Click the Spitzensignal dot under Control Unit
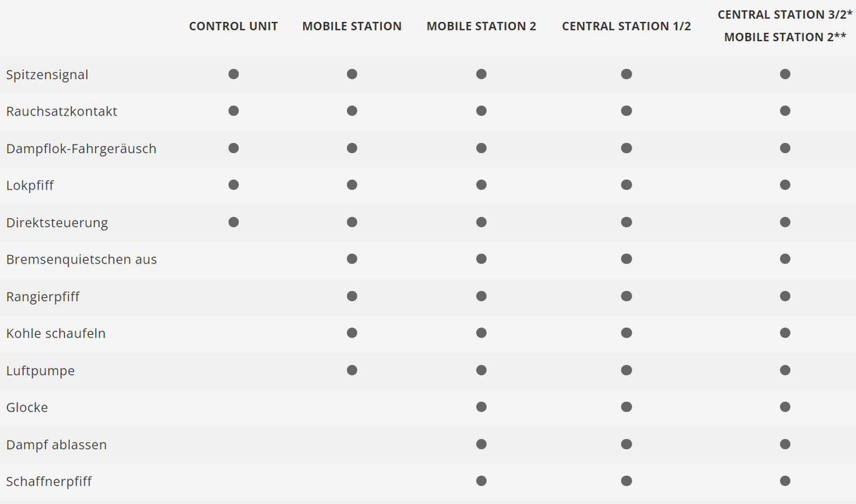Screen dimensions: 856x504 click(x=233, y=74)
